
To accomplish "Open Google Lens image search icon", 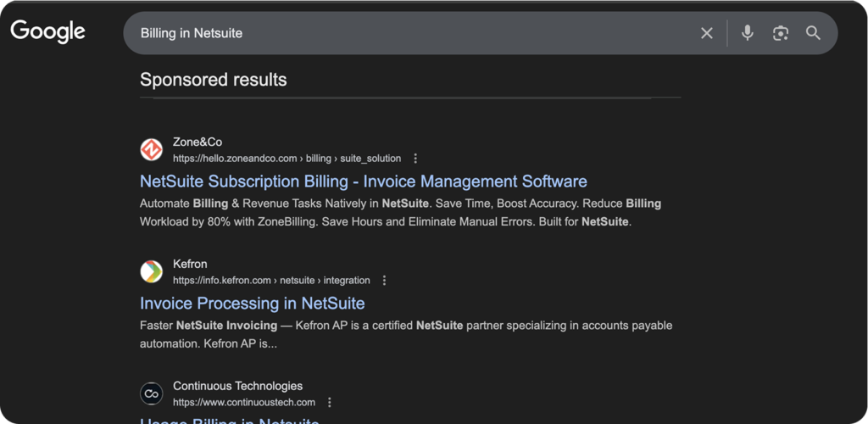I will [781, 33].
